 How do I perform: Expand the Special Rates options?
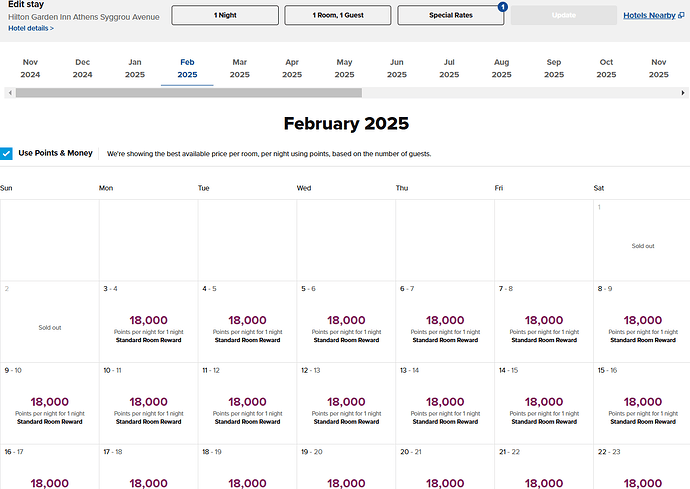click(x=449, y=16)
